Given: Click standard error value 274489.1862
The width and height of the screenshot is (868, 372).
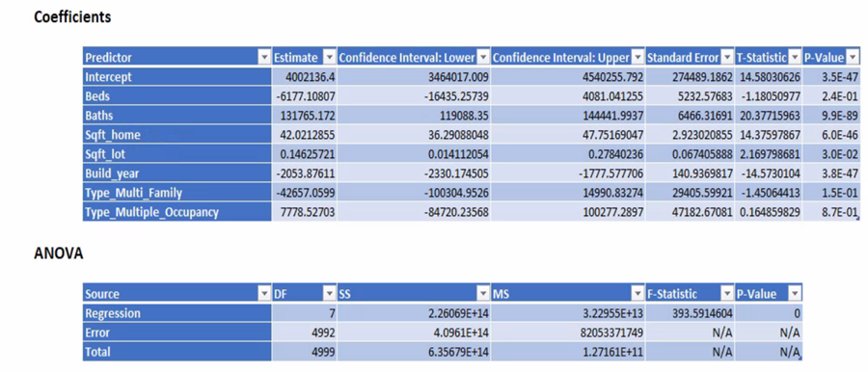Looking at the screenshot, I should click(691, 77).
